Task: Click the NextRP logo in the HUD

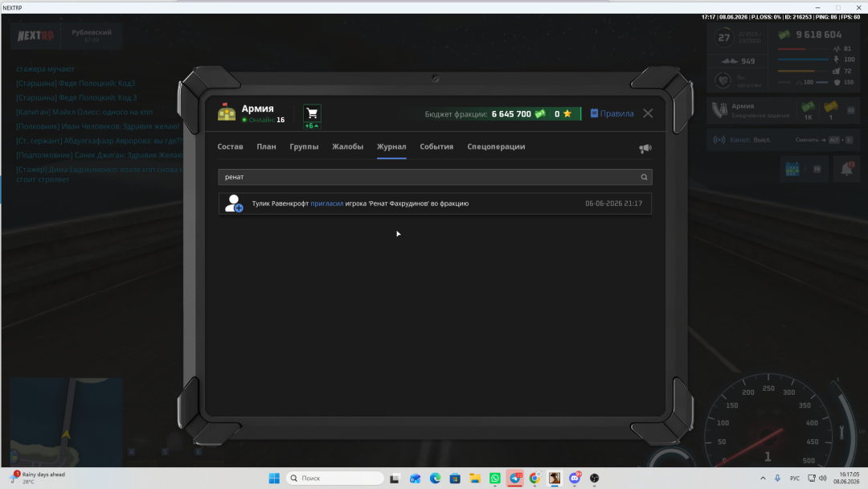Action: tap(36, 36)
